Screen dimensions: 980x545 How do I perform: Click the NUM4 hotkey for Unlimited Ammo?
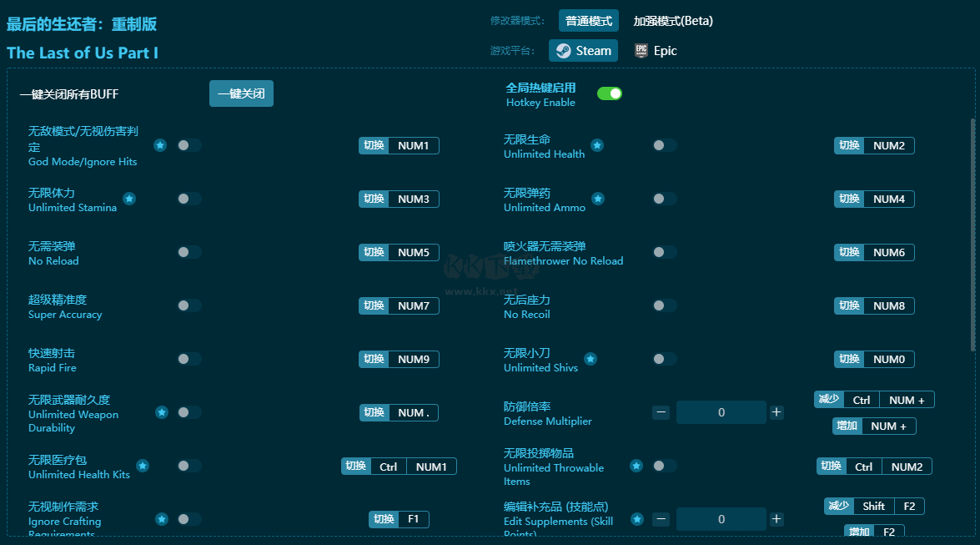874,199
